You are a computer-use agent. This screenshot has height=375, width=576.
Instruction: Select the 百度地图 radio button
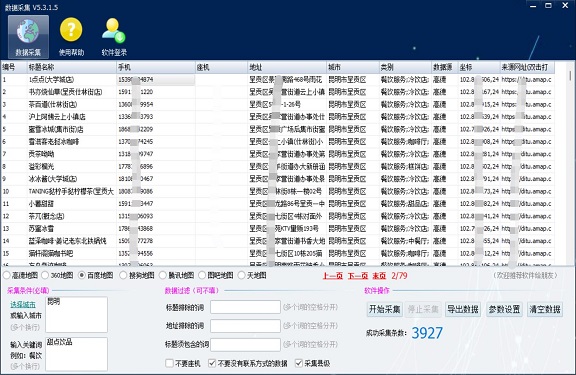click(x=82, y=275)
